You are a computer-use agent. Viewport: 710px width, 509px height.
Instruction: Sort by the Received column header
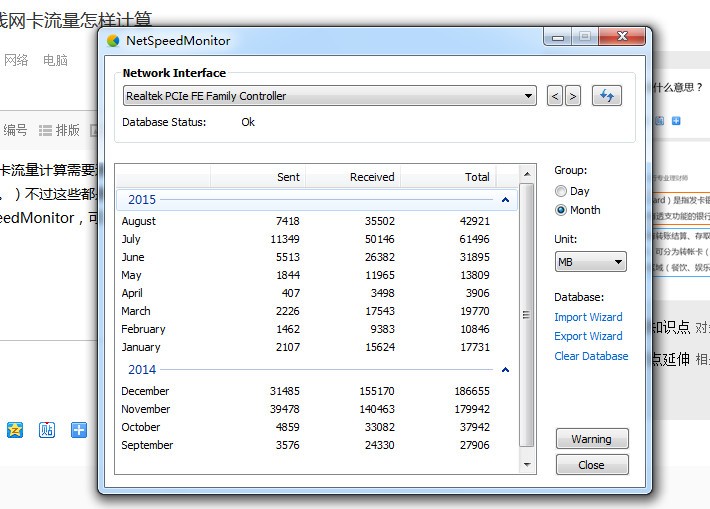(x=353, y=177)
